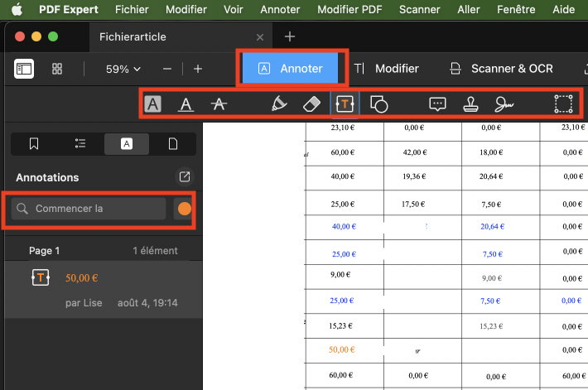Screen dimensions: 588x390
Task: Add a comment note annotation
Action: coord(437,104)
